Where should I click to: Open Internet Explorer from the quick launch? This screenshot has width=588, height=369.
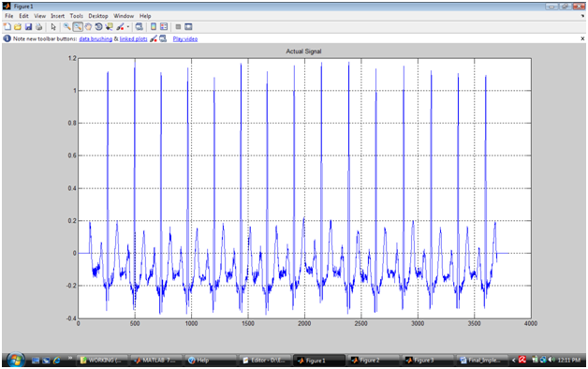pyautogui.click(x=56, y=361)
